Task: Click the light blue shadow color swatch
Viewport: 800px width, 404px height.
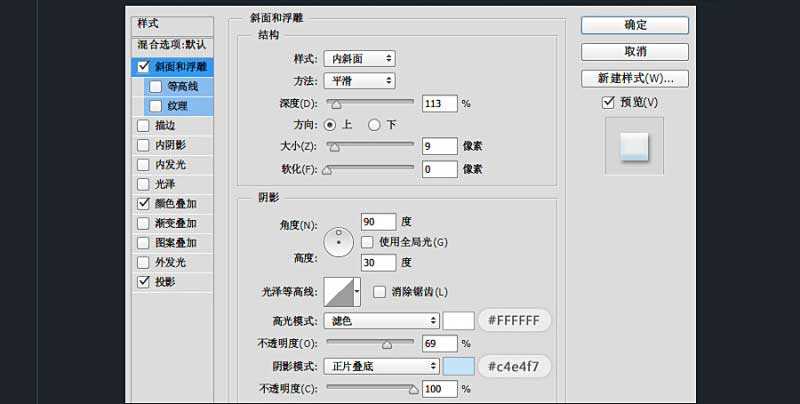Action: (x=458, y=367)
